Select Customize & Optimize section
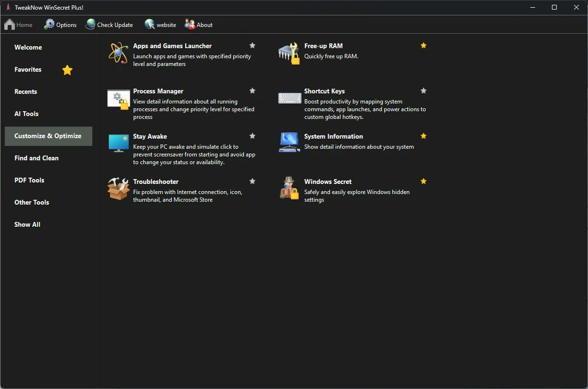Screen dimensions: 588x389 tap(49, 136)
